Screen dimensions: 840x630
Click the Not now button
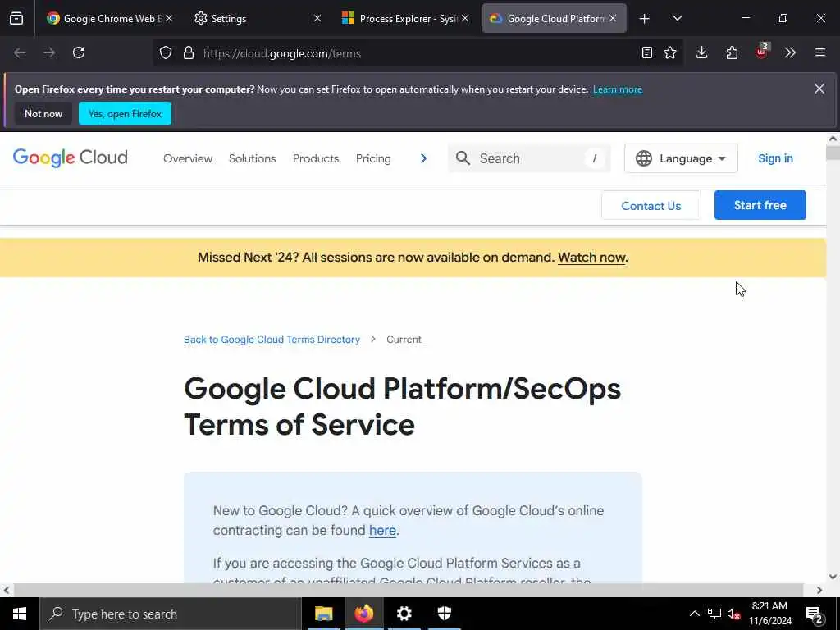point(43,114)
